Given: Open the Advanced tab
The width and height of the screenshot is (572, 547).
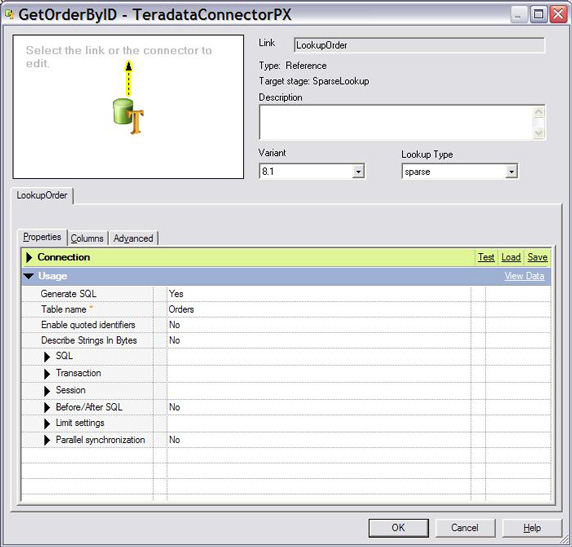Looking at the screenshot, I should 133,238.
